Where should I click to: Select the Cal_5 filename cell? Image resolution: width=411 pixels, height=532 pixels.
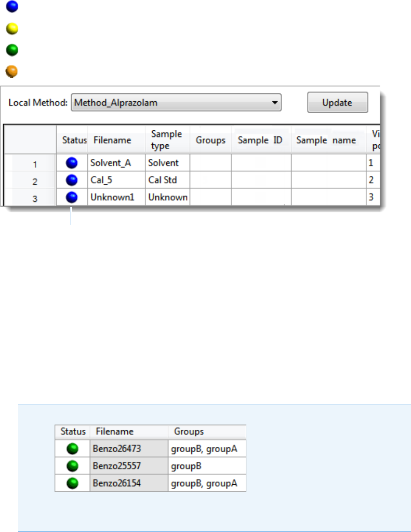point(116,180)
